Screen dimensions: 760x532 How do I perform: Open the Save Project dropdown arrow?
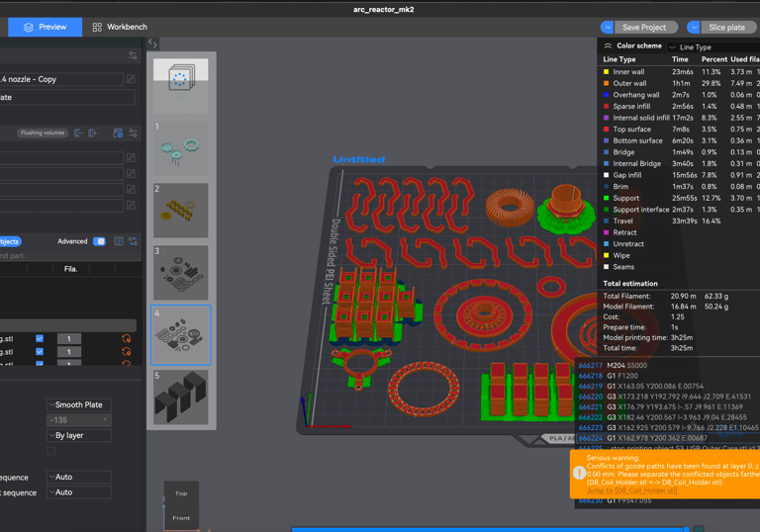[x=607, y=27]
